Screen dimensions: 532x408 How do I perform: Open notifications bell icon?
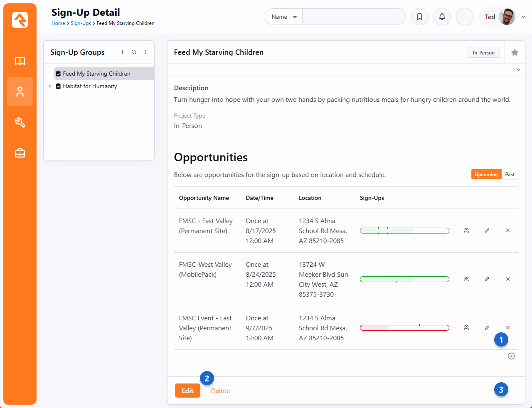pos(442,17)
